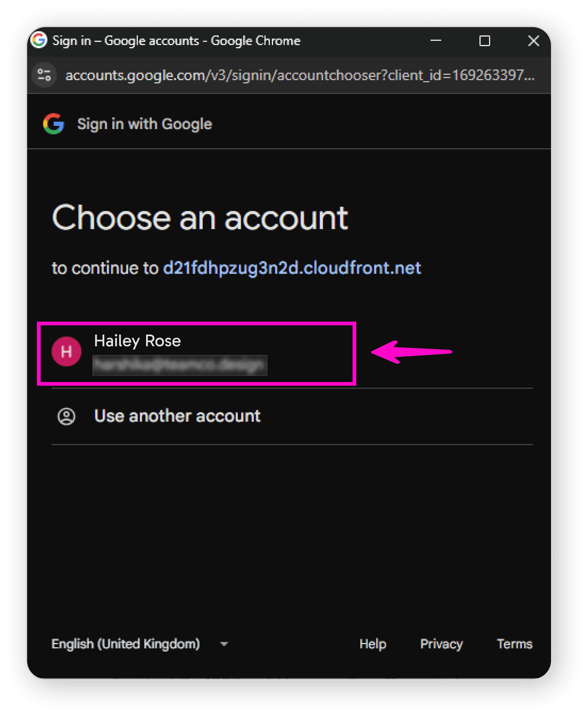Click the site settings icon in the address bar

click(x=44, y=75)
